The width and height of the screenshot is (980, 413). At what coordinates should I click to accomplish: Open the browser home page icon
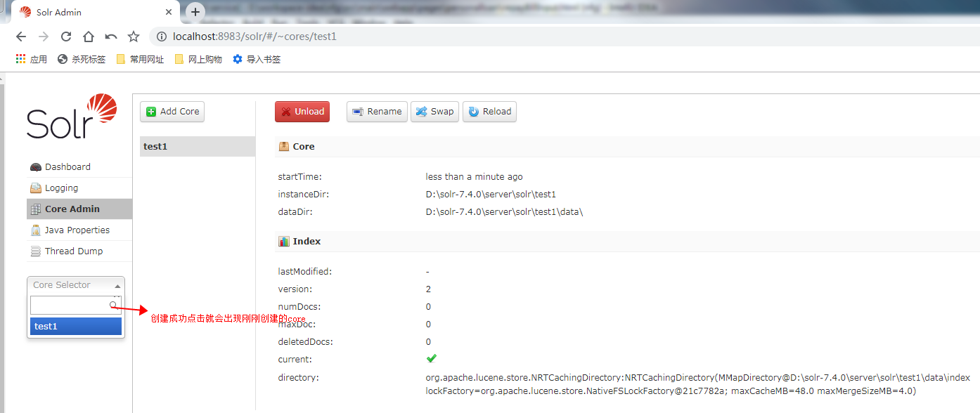pyautogui.click(x=89, y=37)
